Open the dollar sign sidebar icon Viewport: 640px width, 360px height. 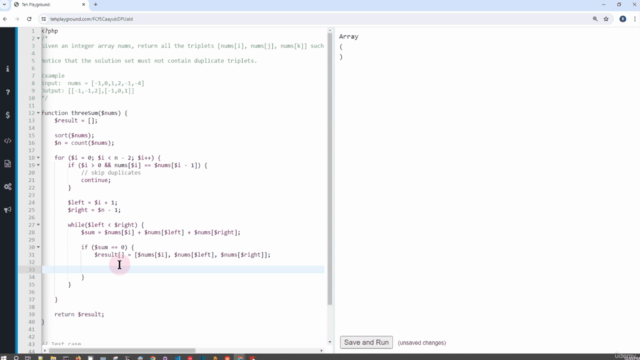point(8,115)
